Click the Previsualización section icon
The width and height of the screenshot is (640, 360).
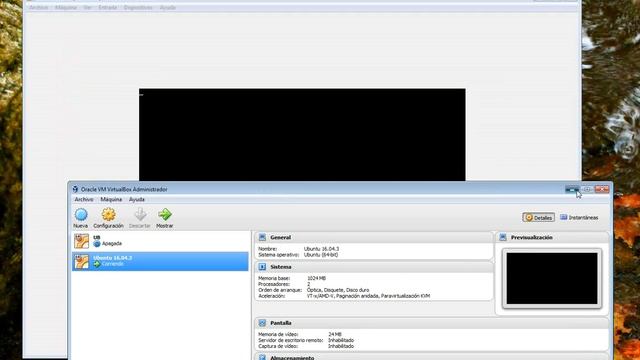tap(503, 237)
